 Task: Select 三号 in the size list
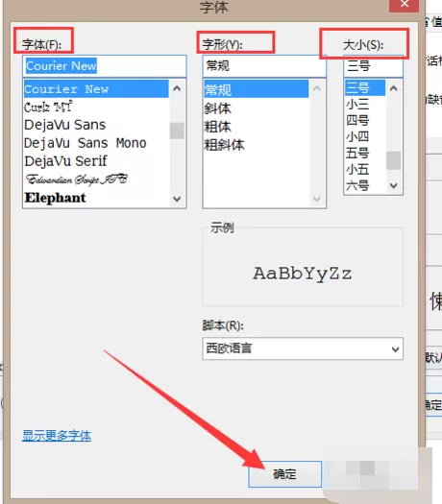(365, 87)
